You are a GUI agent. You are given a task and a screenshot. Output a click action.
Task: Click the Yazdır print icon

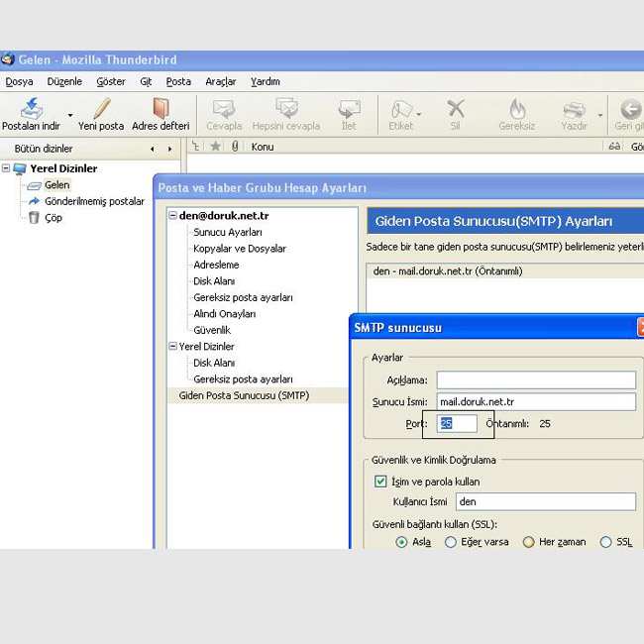coord(575,109)
